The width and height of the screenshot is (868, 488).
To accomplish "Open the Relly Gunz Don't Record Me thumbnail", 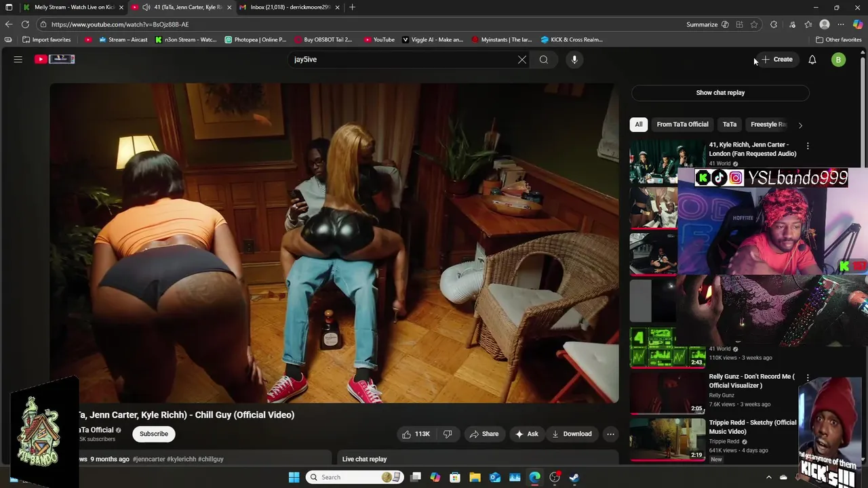I will pos(667,393).
